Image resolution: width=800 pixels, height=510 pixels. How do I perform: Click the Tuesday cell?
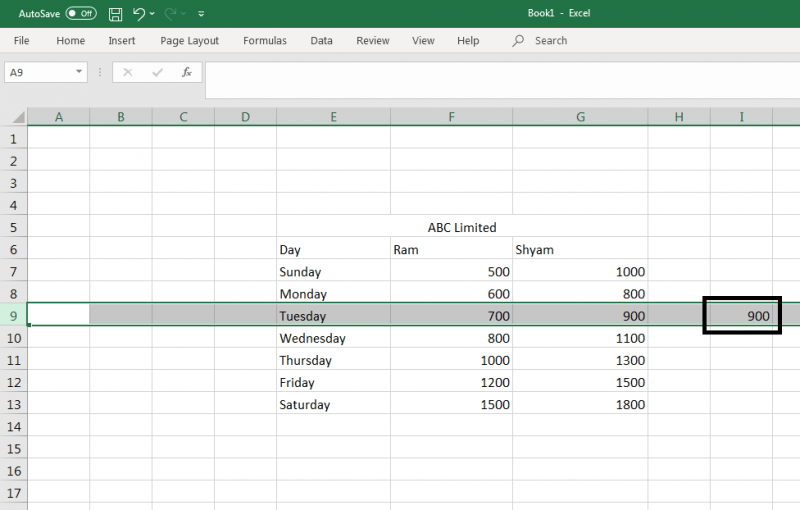click(x=333, y=316)
